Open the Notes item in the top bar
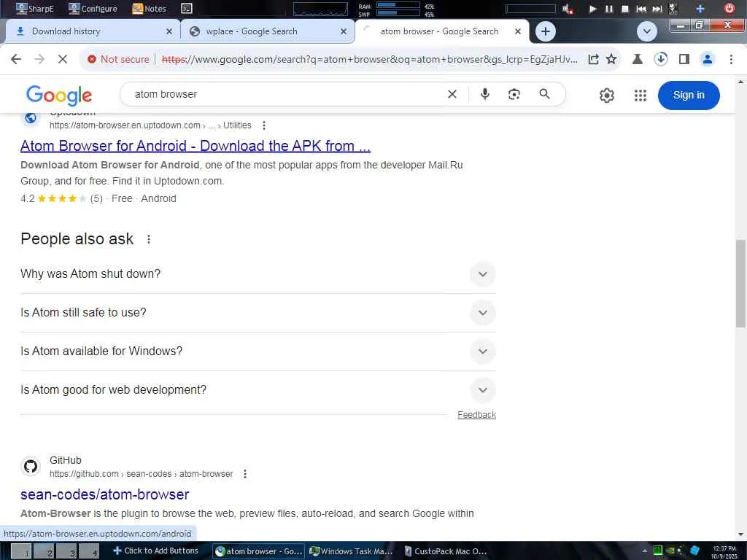 tap(149, 8)
